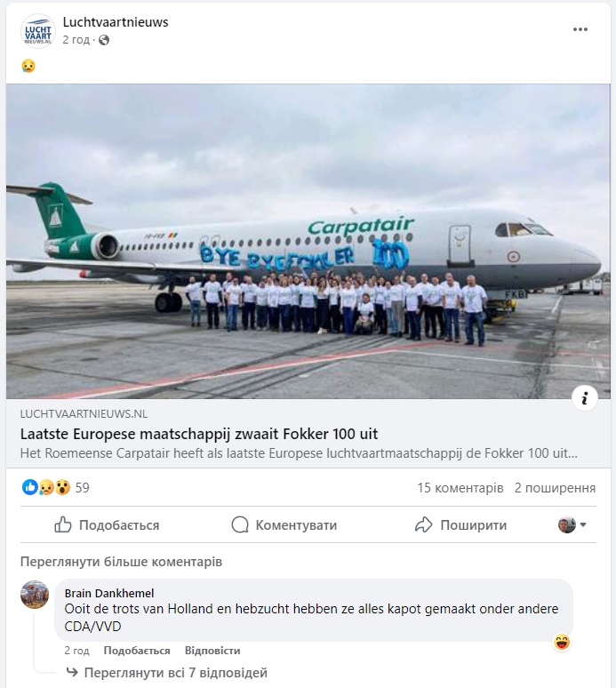
Task: Click the Luchtvaartnieuws page logo avatar
Action: pyautogui.click(x=38, y=31)
